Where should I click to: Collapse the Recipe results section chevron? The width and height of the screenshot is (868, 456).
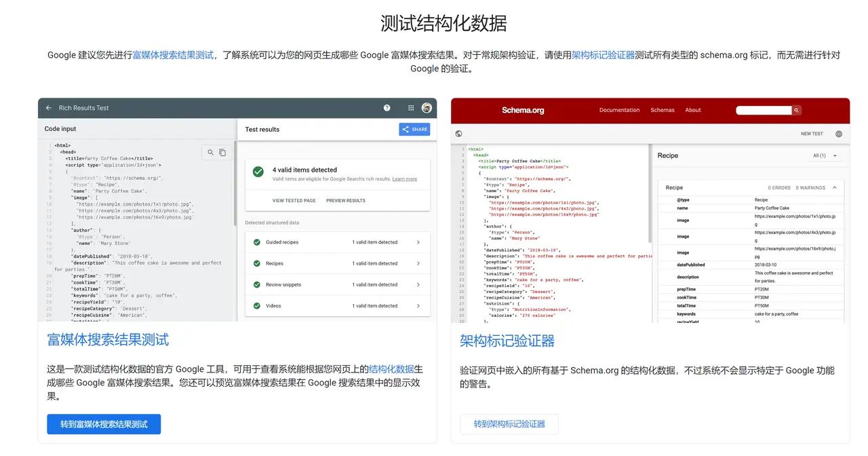pos(835,187)
